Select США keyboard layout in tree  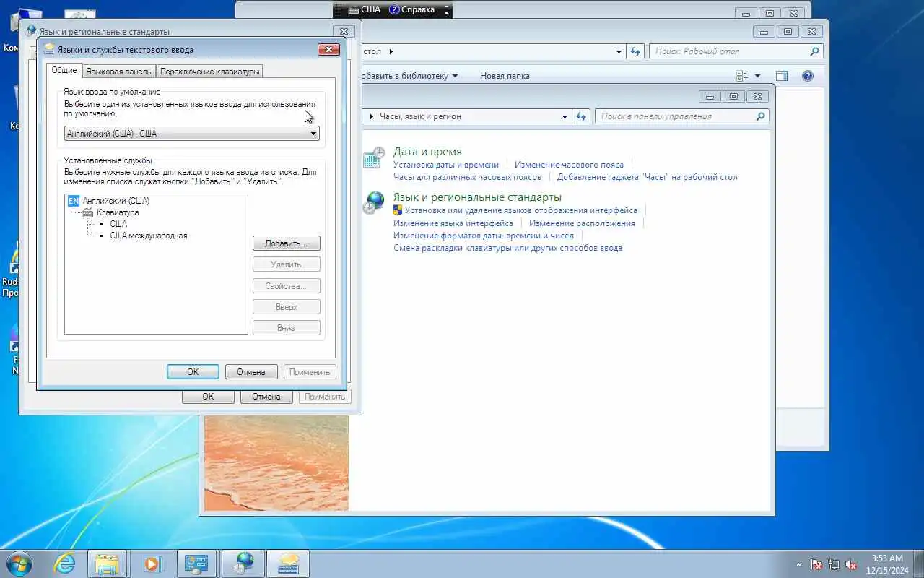[118, 224]
